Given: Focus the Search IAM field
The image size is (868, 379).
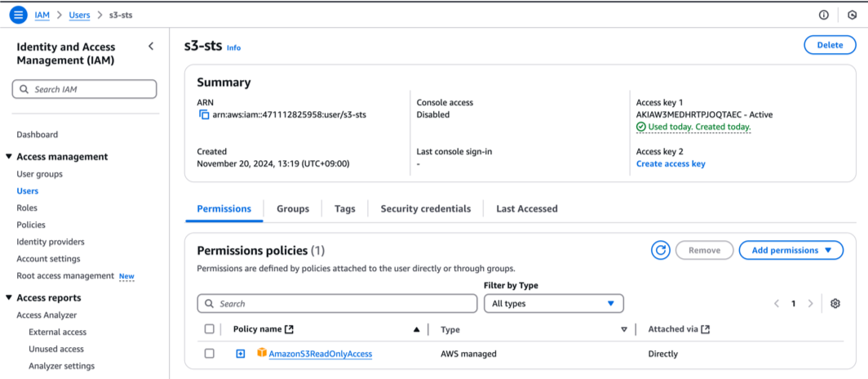Looking at the screenshot, I should coord(85,89).
